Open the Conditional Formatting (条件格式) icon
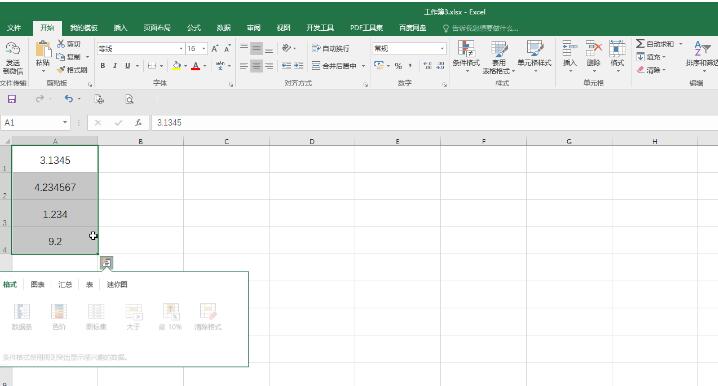718x386 pixels. pyautogui.click(x=466, y=49)
